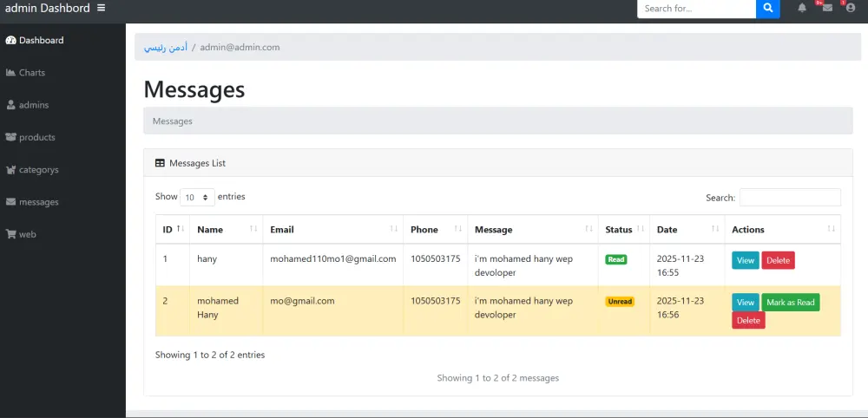Expand the show entries dropdown

coord(197,197)
